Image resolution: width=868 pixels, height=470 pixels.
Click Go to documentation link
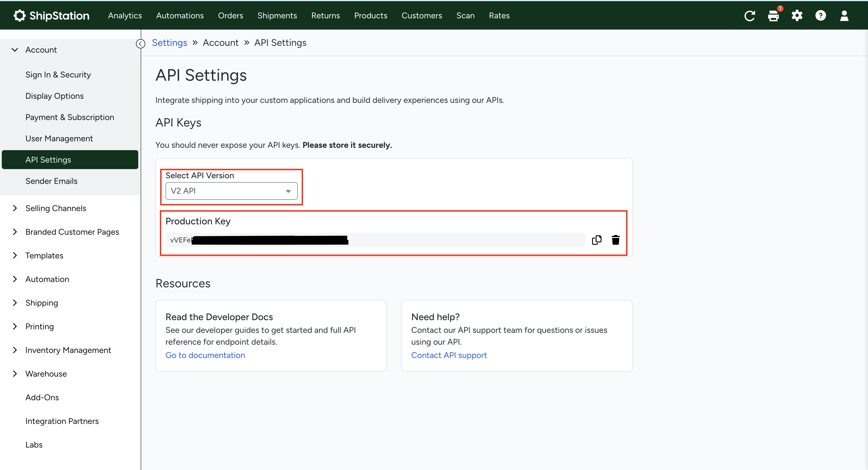[205, 355]
